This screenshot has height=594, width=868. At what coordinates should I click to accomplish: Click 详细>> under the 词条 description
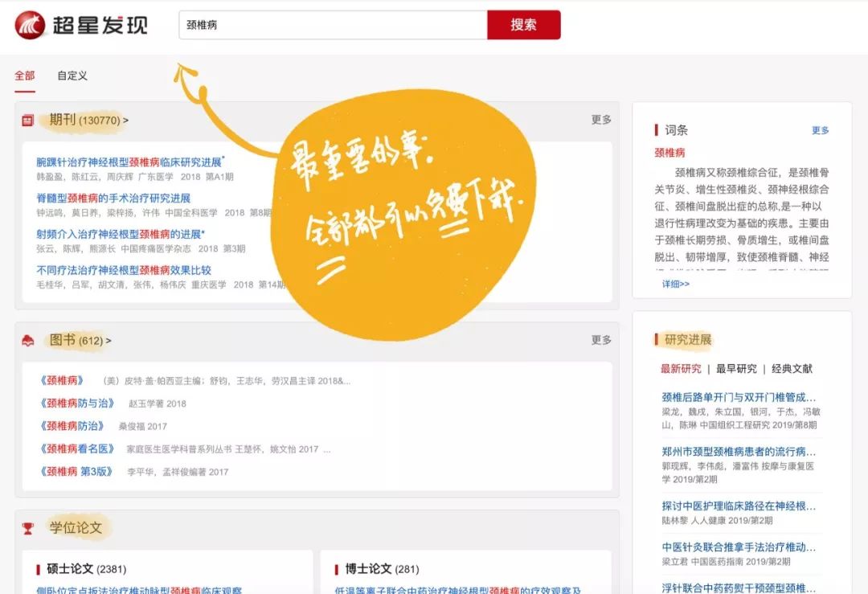pos(676,284)
